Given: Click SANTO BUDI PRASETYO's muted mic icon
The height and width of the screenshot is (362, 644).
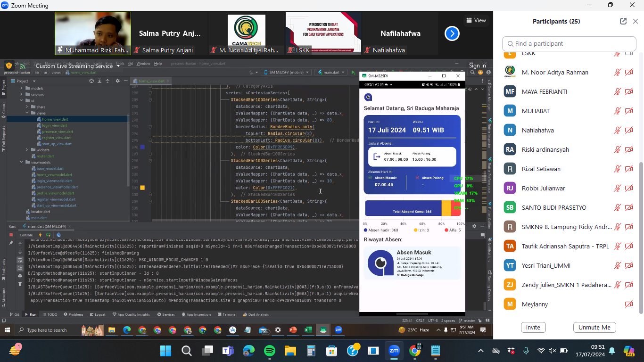Looking at the screenshot, I should 617,207.
